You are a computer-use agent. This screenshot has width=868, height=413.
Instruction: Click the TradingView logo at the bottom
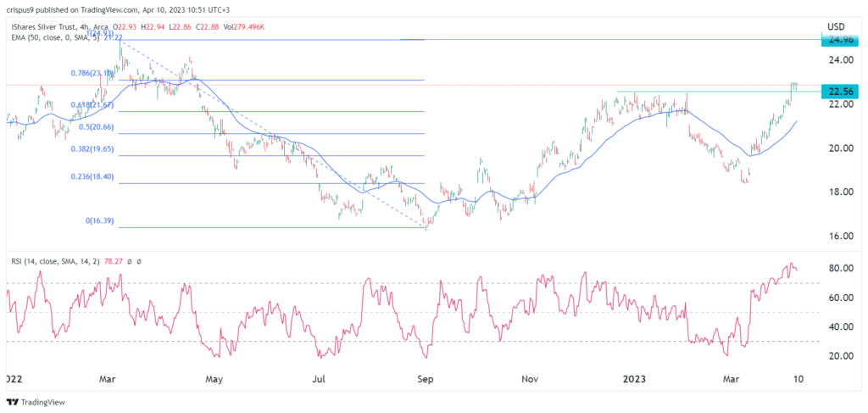36,402
